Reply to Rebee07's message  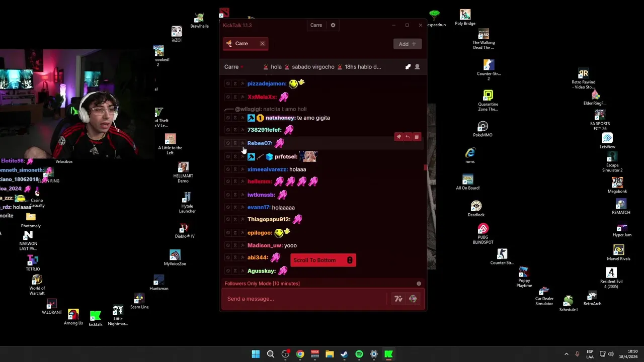[x=408, y=137]
